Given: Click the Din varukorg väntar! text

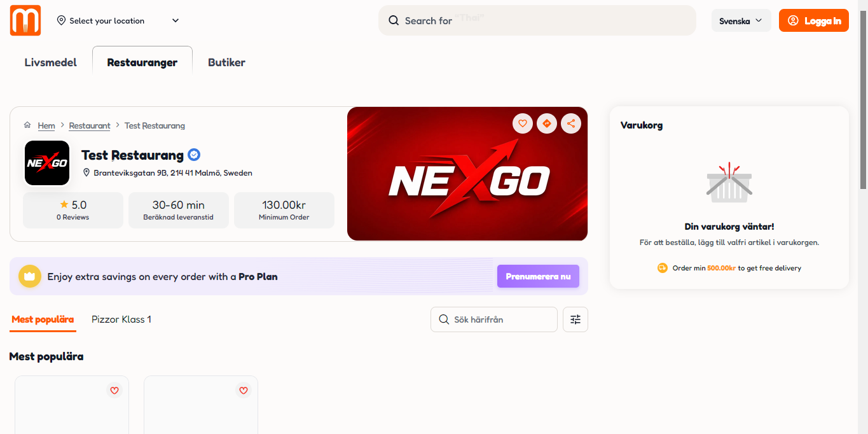Looking at the screenshot, I should [729, 227].
